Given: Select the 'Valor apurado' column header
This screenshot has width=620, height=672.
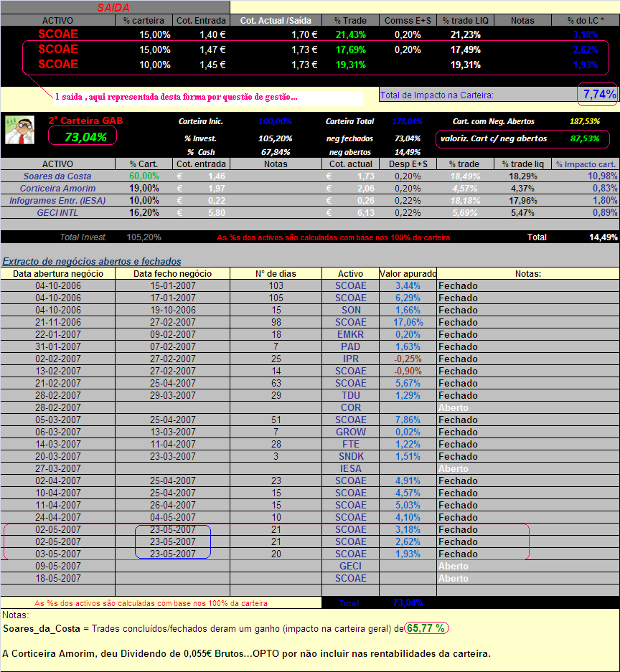Looking at the screenshot, I should tap(408, 273).
